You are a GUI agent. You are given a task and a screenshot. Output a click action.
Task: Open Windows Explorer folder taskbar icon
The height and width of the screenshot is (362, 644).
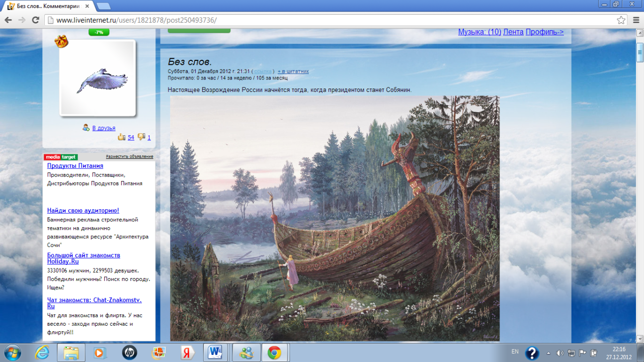[71, 353]
